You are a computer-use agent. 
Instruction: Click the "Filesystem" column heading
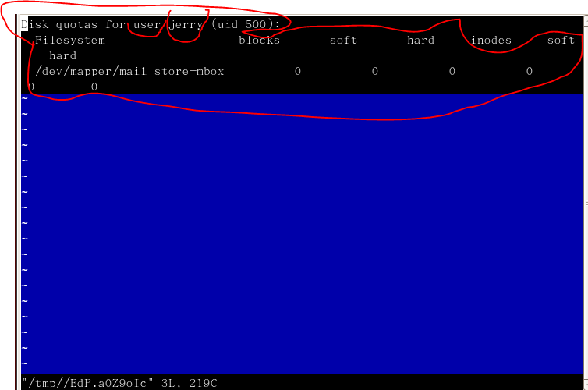pos(69,40)
